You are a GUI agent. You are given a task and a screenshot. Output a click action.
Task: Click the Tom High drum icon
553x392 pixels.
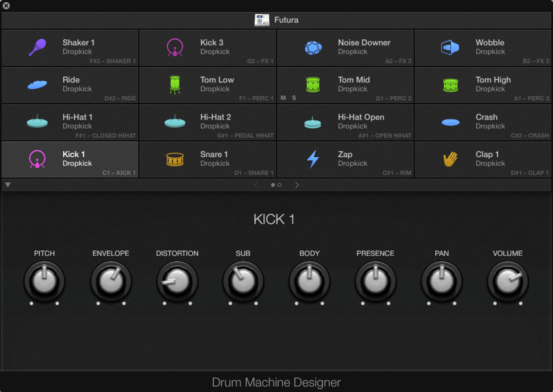(450, 85)
